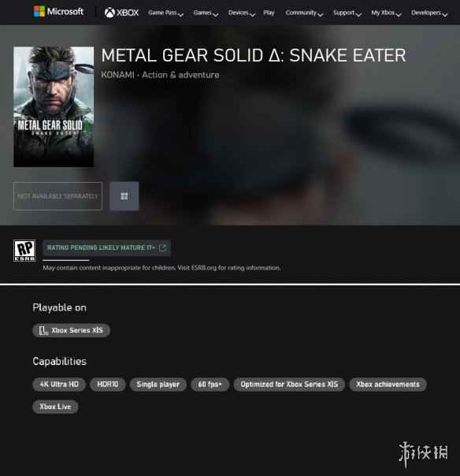Open the Developers menu
Screen dimensions: 460x476
tap(429, 13)
